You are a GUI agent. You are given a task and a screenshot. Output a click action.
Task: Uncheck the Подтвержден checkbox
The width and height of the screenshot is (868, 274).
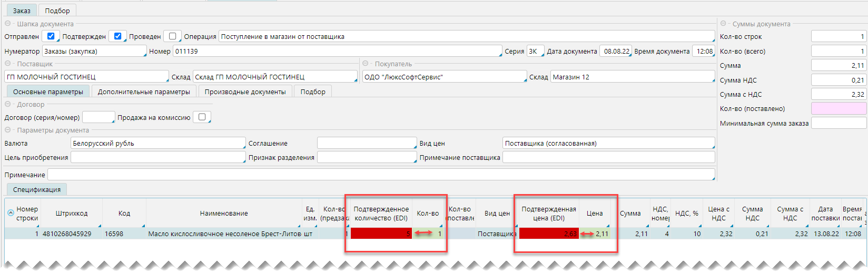[117, 36]
